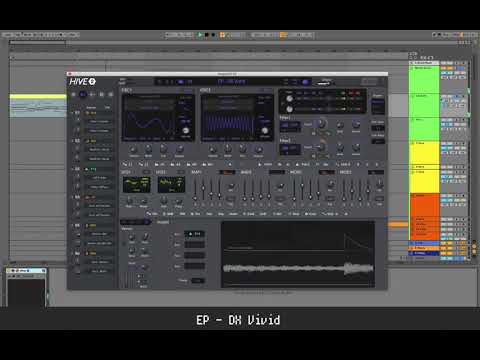Click the yellow clip in Ableton's arrangement at left
480x360 pixels.
pyautogui.click(x=38, y=97)
